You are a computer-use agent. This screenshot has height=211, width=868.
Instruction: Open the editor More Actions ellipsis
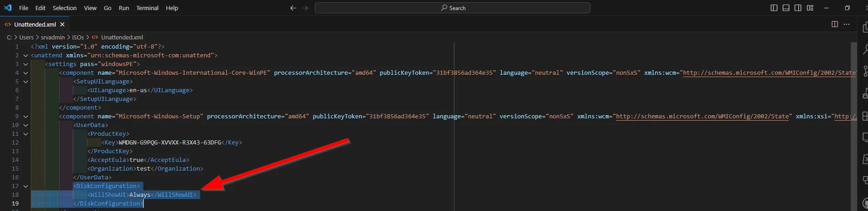tap(846, 24)
